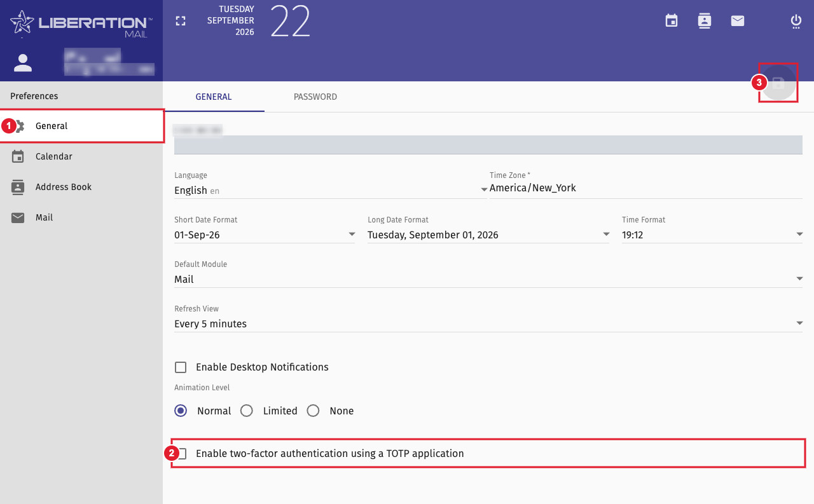This screenshot has height=504, width=814.
Task: Click the Time Zone input field
Action: point(646,188)
